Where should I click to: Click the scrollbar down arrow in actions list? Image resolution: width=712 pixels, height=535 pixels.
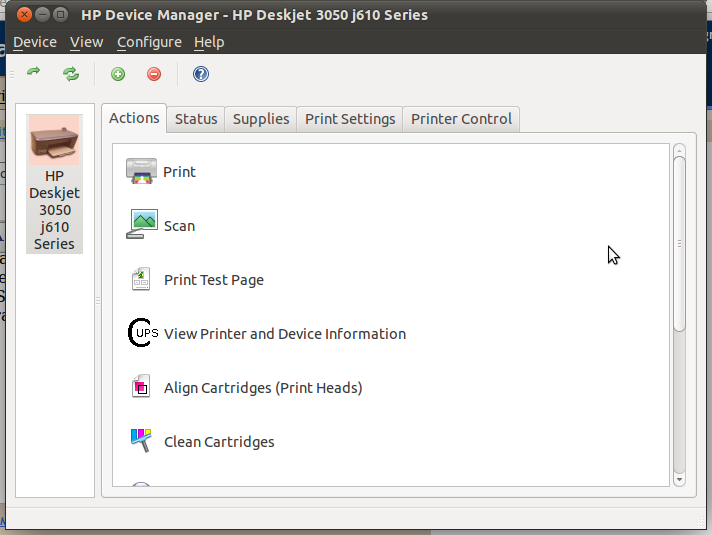[x=679, y=480]
